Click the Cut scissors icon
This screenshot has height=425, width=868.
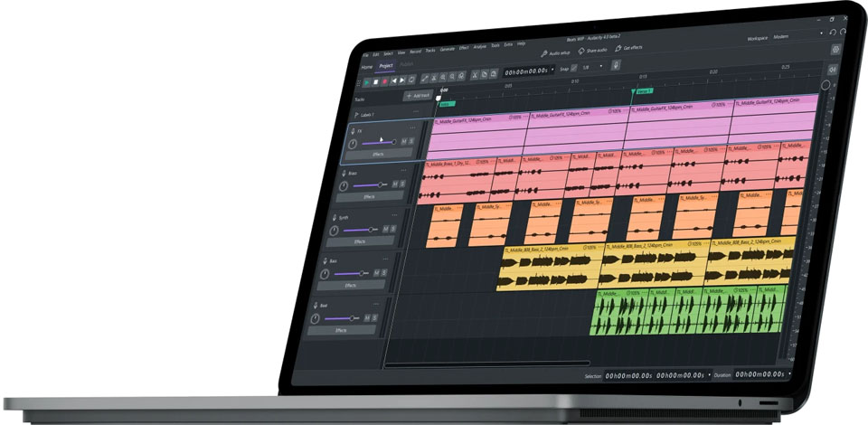tap(474, 75)
